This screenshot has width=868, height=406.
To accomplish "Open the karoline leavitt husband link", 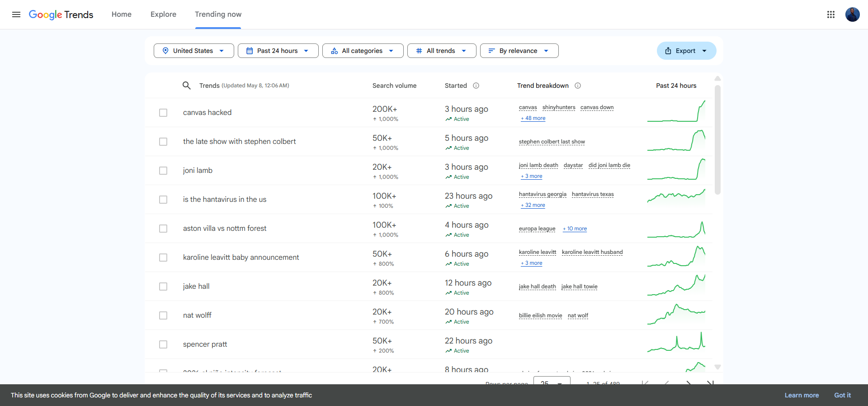I will 592,252.
